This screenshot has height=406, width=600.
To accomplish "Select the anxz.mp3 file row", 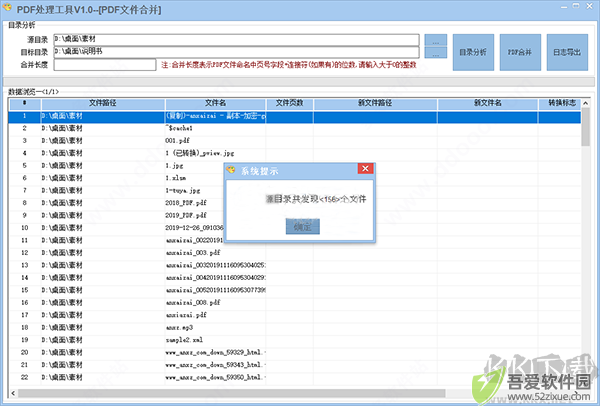I will 295,327.
